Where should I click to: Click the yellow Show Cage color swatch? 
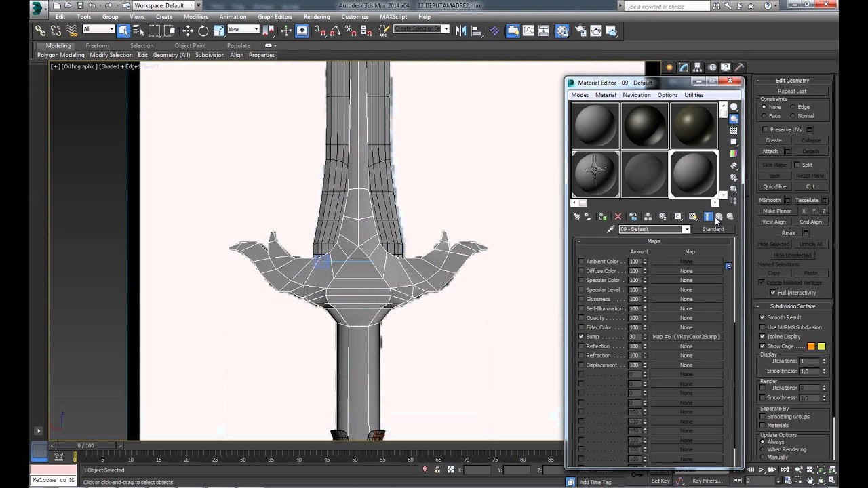tap(822, 346)
